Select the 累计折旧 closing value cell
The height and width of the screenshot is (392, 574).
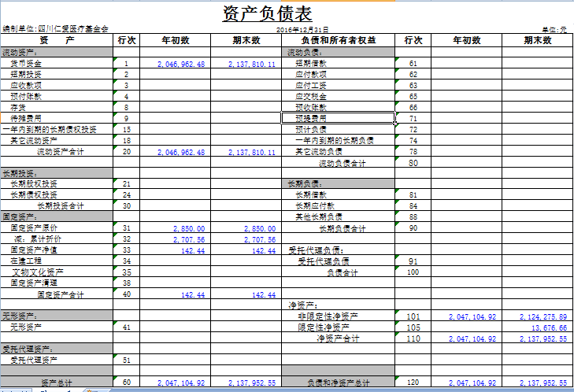coord(252,239)
